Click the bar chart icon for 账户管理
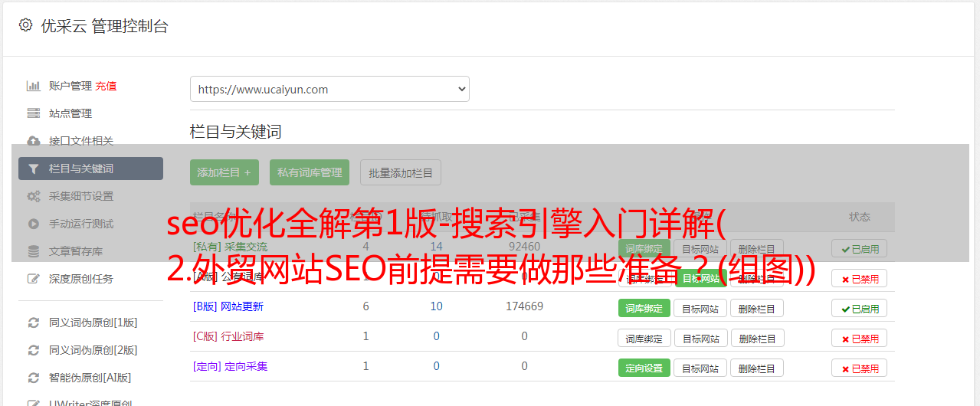This screenshot has height=406, width=980. click(x=33, y=86)
